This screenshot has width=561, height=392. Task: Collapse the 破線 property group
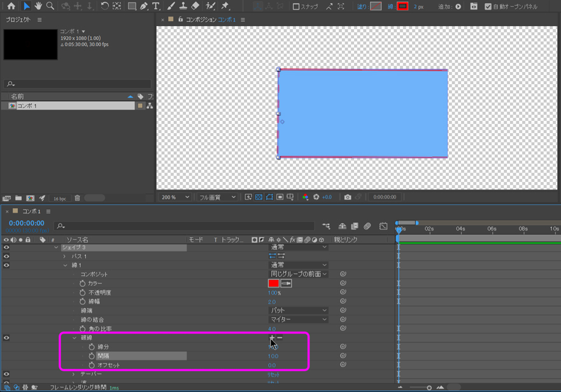[75, 338]
